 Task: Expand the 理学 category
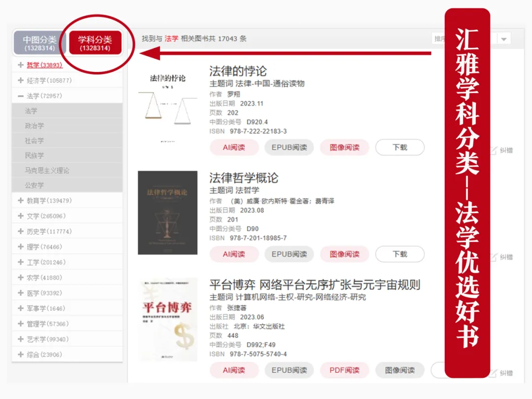click(x=21, y=247)
